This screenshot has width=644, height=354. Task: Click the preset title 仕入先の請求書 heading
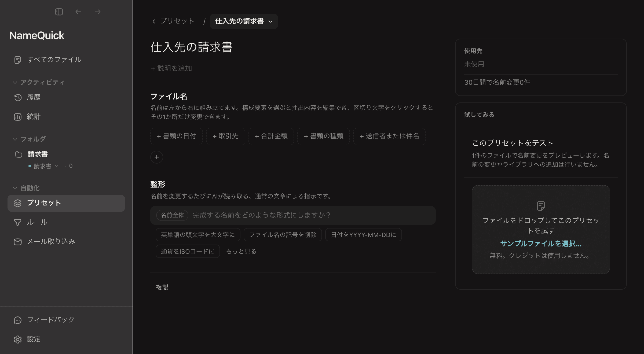coord(192,47)
